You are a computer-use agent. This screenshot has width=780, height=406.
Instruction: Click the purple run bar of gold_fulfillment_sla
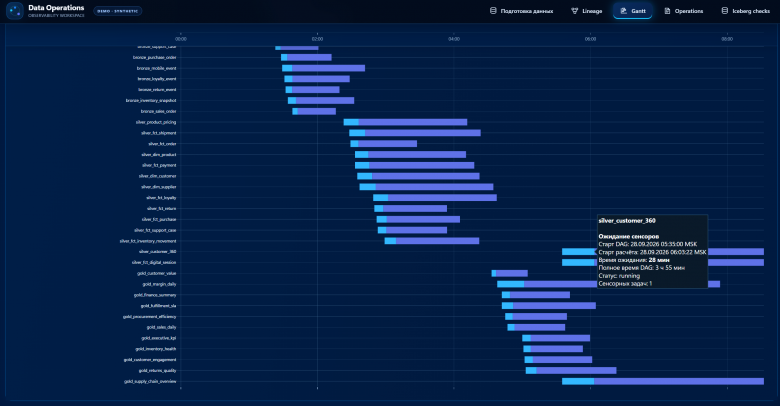click(x=554, y=306)
